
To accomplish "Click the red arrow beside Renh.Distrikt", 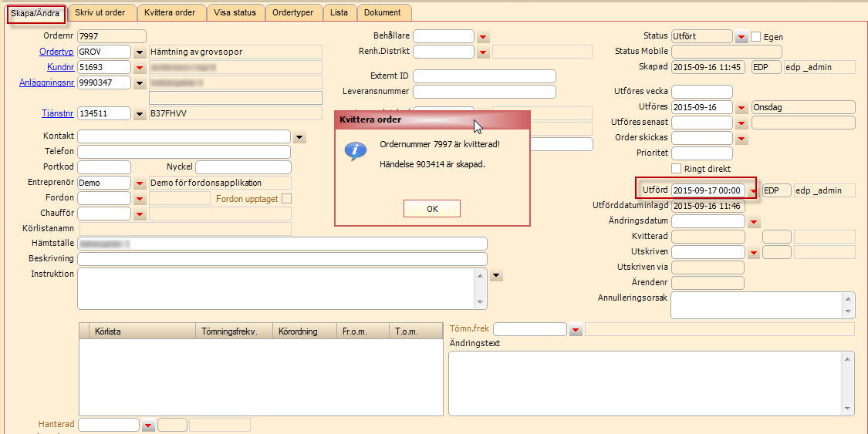I will pyautogui.click(x=483, y=52).
